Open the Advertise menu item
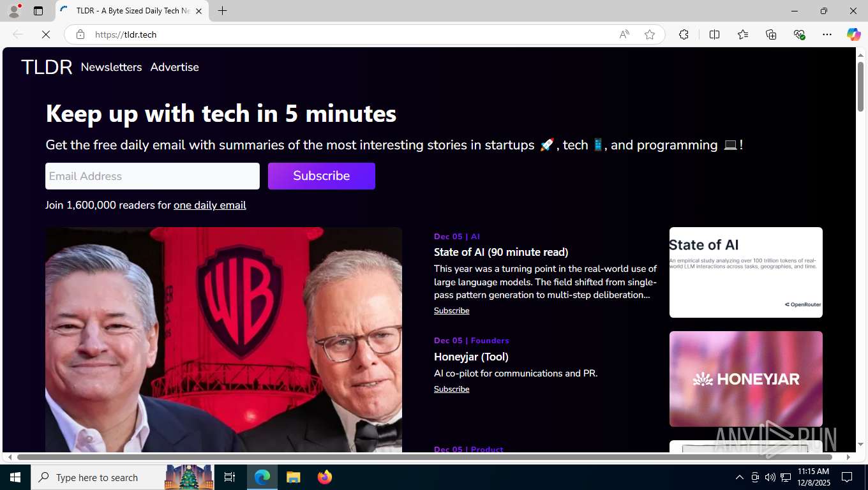This screenshot has height=490, width=868. tap(174, 67)
